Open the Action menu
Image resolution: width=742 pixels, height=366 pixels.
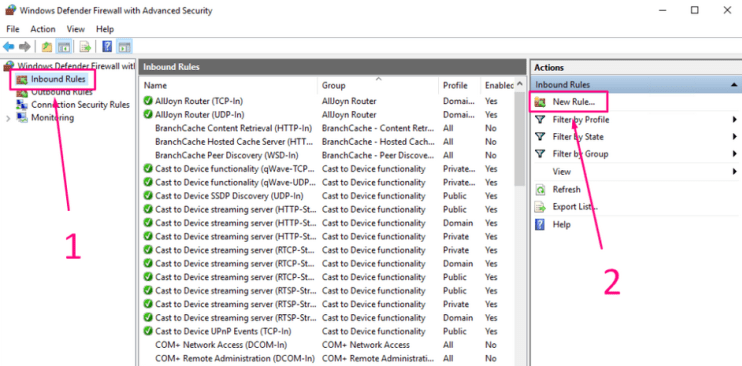[43, 29]
